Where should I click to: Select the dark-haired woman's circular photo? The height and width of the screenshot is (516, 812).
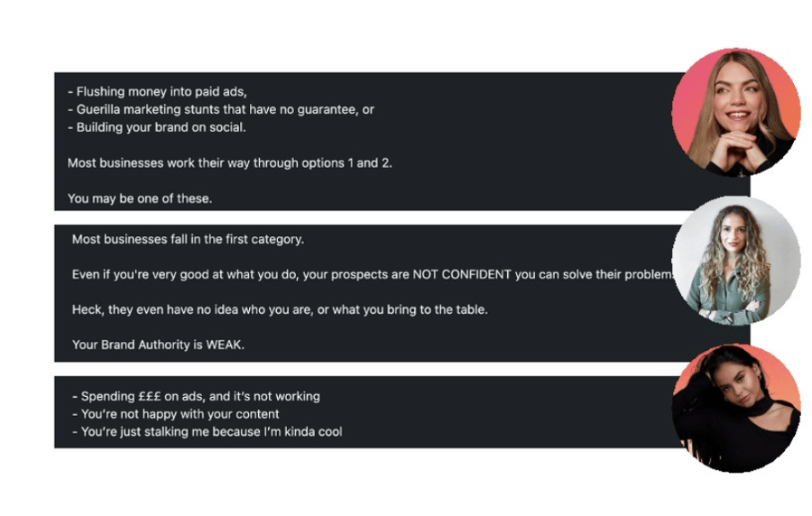click(736, 409)
